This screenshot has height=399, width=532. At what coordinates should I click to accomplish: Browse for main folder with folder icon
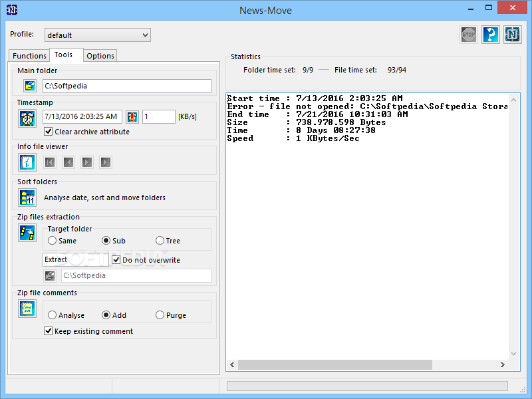point(30,86)
